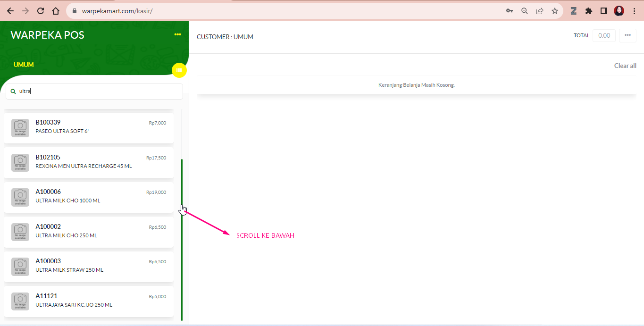Click price Rp19,000
This screenshot has width=644, height=326.
click(156, 192)
